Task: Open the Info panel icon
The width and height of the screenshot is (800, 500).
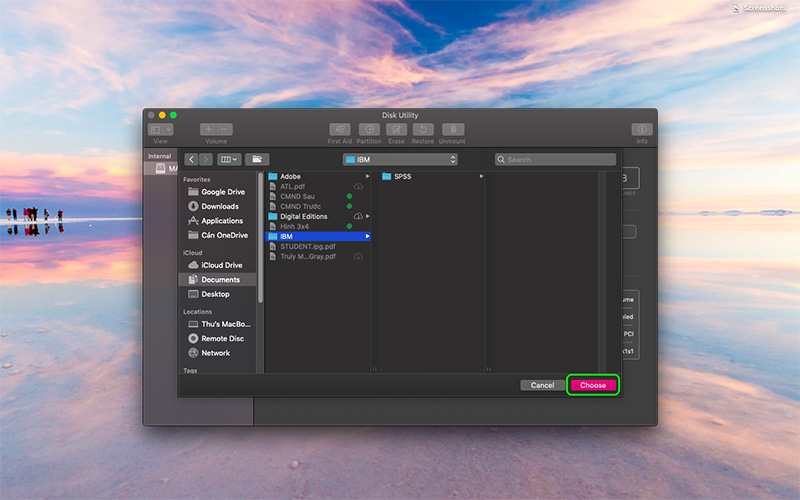Action: [641, 130]
